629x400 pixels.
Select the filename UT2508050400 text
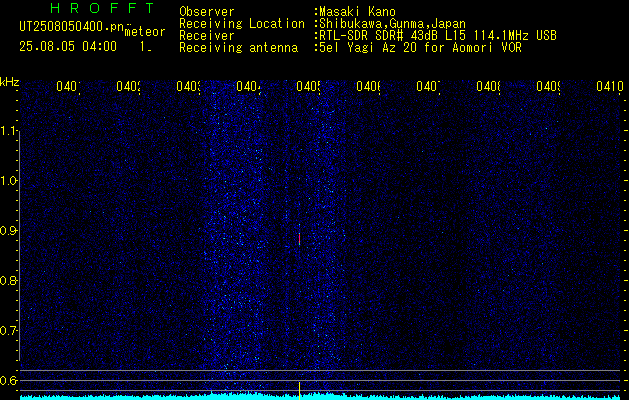62,27
